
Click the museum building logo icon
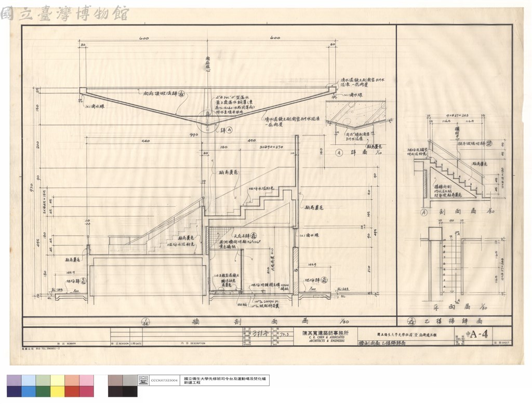143,380
